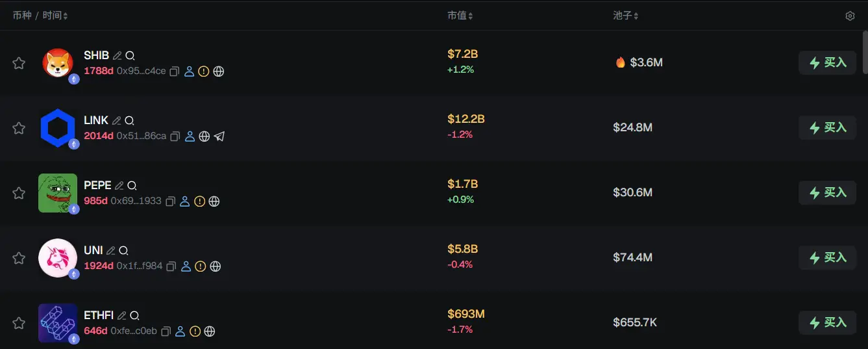Sort by 币种 / 时间 header
Screen dimensions: 868x349
40,16
